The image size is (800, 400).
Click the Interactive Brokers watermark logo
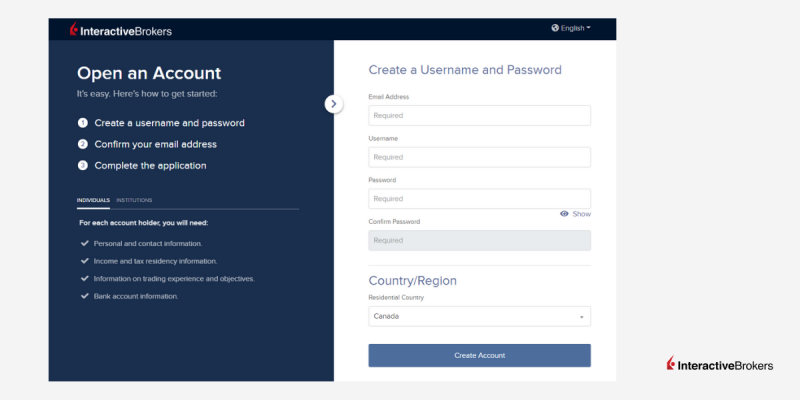click(x=720, y=364)
